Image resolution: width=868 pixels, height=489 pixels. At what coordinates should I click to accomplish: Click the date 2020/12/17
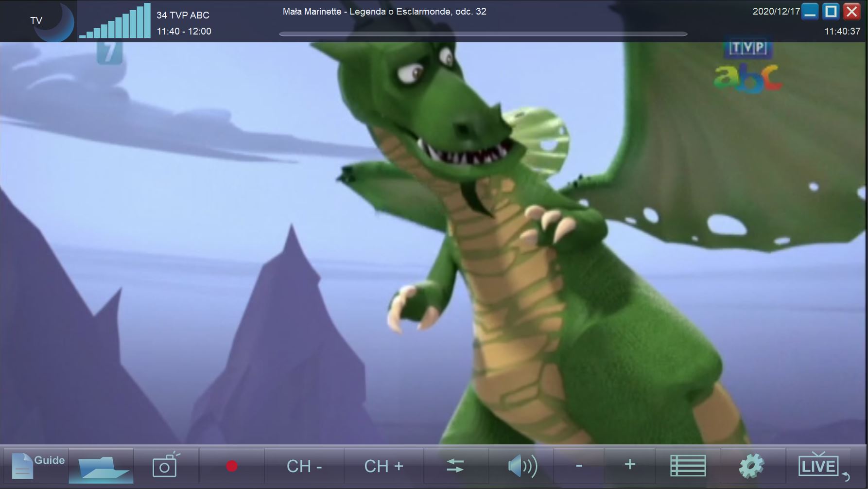click(776, 11)
